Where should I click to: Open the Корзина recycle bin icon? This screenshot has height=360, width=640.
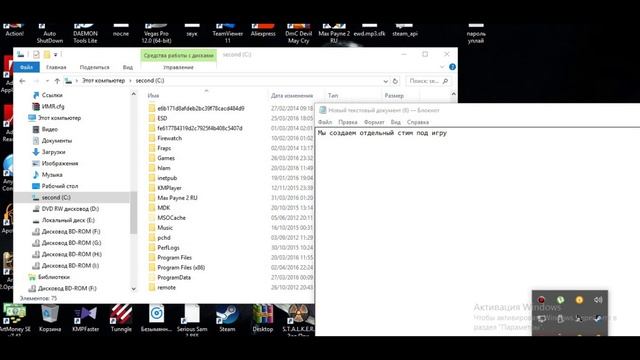(50, 319)
